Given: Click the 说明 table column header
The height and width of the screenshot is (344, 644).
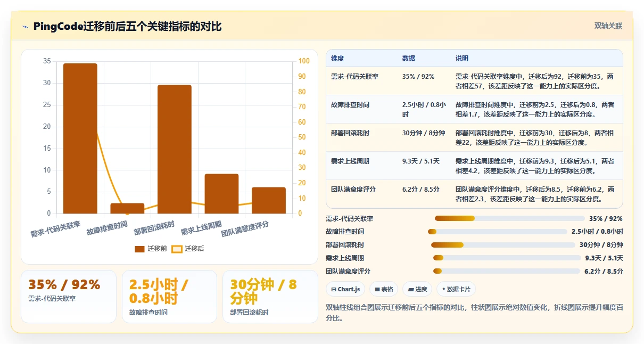Looking at the screenshot, I should 462,58.
